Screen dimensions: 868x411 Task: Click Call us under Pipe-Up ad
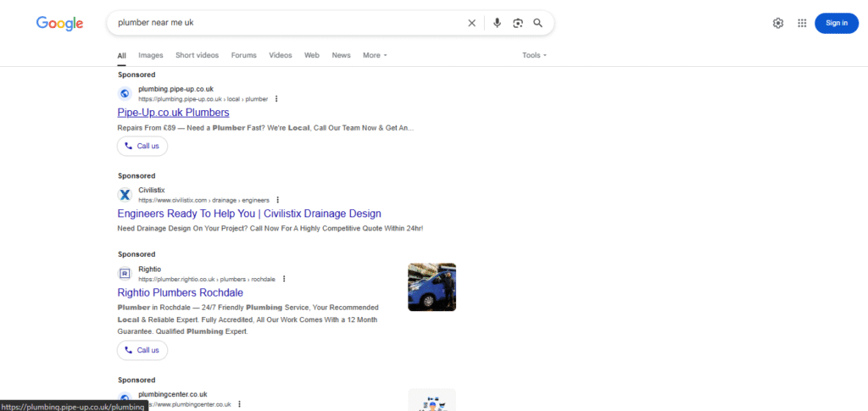click(142, 146)
